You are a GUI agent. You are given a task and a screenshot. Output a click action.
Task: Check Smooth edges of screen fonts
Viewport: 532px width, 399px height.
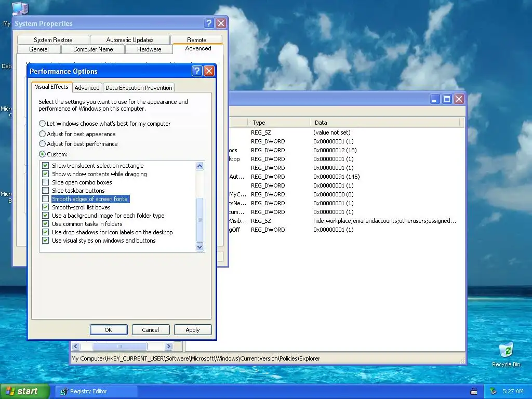[46, 199]
